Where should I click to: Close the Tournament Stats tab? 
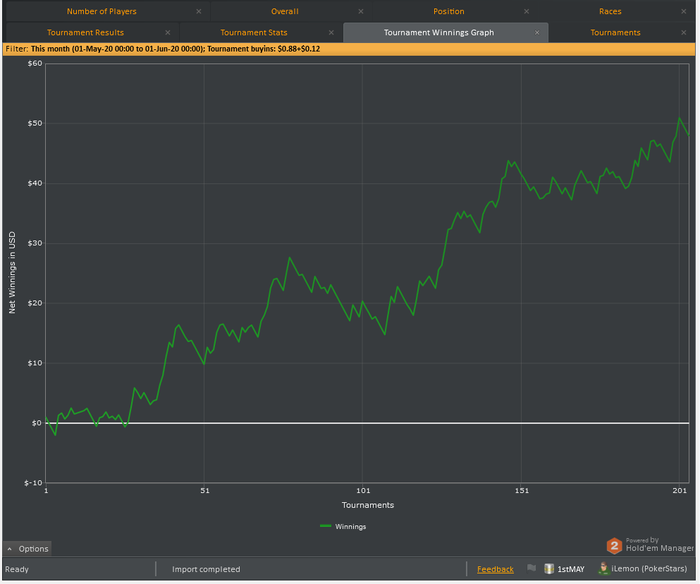point(331,33)
